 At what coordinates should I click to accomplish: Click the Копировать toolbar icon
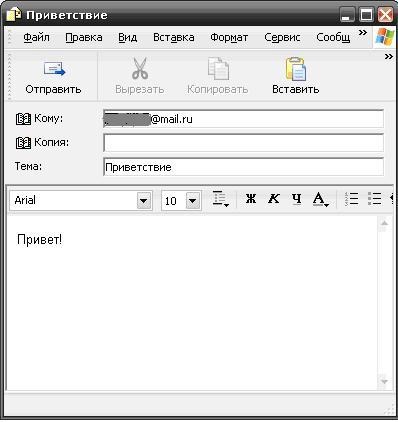[x=218, y=69]
